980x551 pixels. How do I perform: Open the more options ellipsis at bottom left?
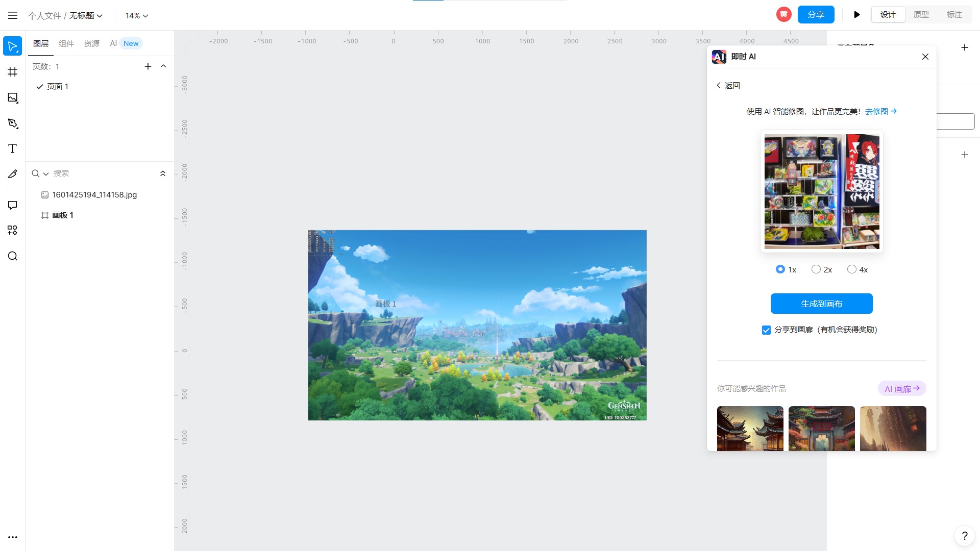13,537
